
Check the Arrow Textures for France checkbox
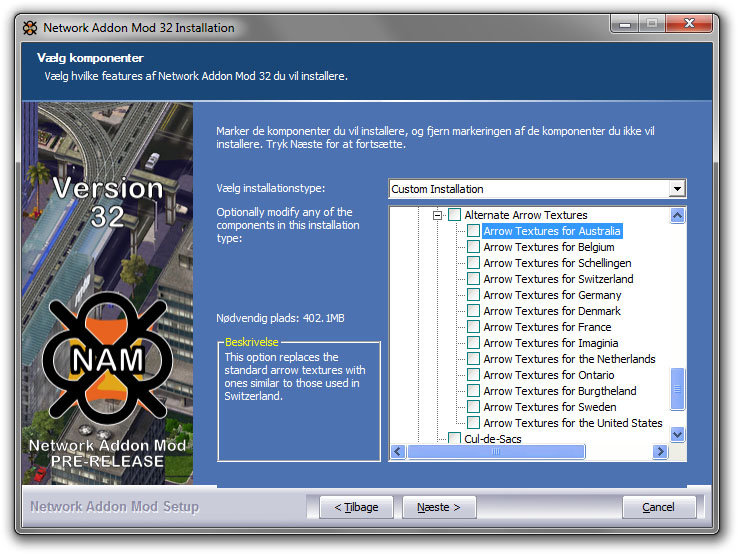click(x=473, y=327)
